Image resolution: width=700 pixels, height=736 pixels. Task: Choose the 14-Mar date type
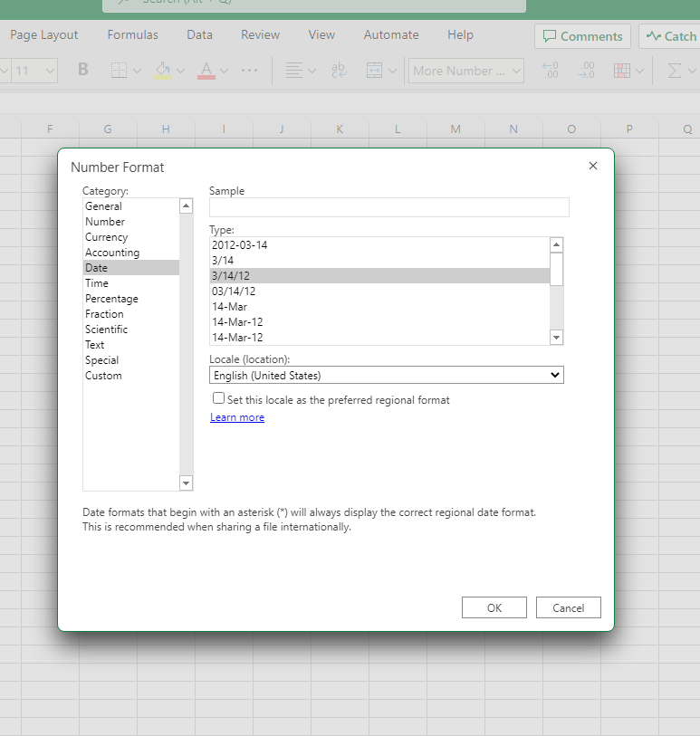(229, 307)
